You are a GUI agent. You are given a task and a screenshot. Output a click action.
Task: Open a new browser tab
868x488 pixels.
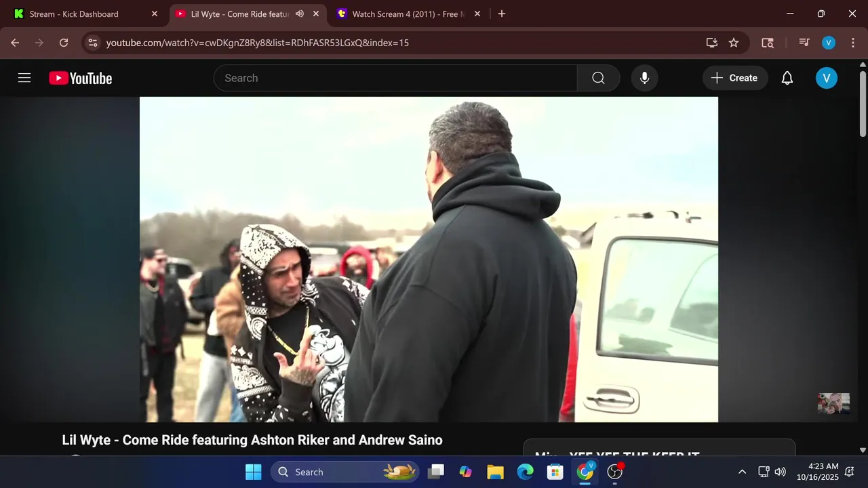[502, 14]
